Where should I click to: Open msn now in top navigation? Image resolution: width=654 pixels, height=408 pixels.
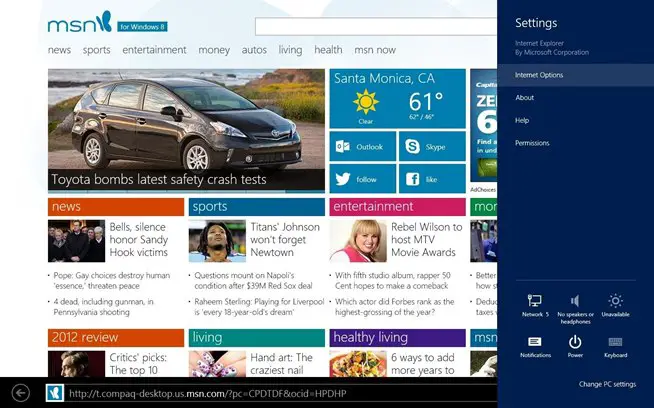click(375, 50)
